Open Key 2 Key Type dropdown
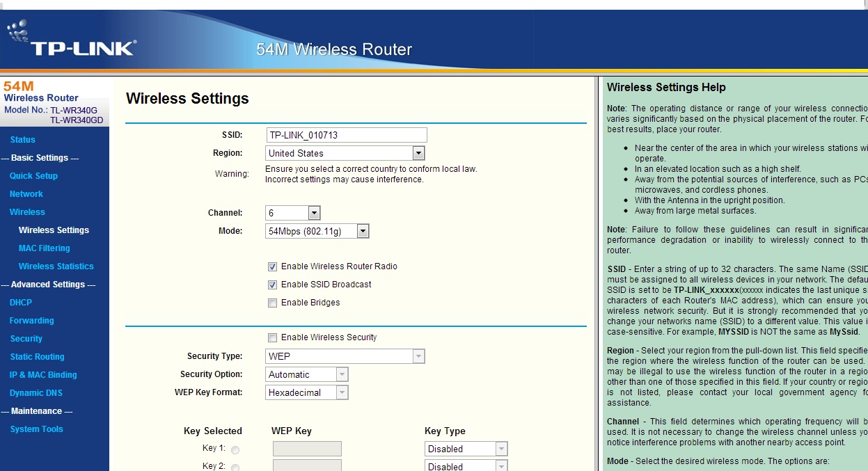 click(466, 465)
